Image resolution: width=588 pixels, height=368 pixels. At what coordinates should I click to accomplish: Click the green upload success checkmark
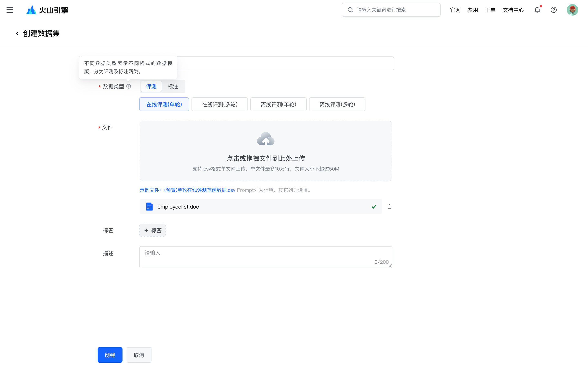click(x=374, y=207)
